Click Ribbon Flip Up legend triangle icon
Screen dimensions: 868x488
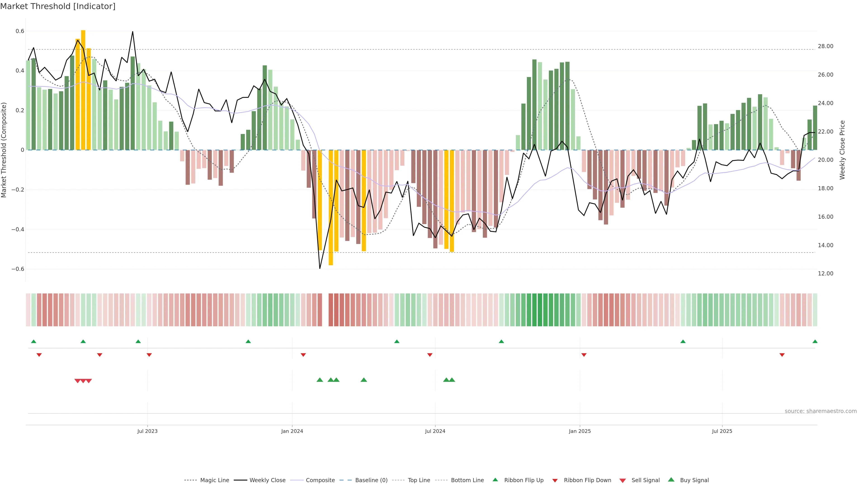coord(495,480)
